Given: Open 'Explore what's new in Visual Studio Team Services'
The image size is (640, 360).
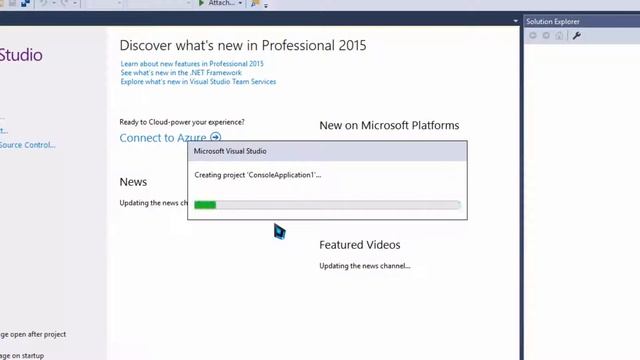Looking at the screenshot, I should tap(198, 82).
